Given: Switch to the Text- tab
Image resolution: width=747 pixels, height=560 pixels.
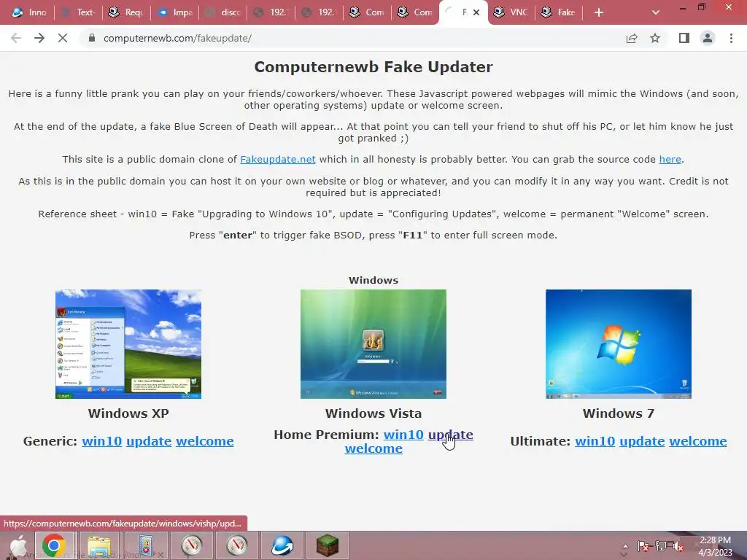Looking at the screenshot, I should [78, 12].
